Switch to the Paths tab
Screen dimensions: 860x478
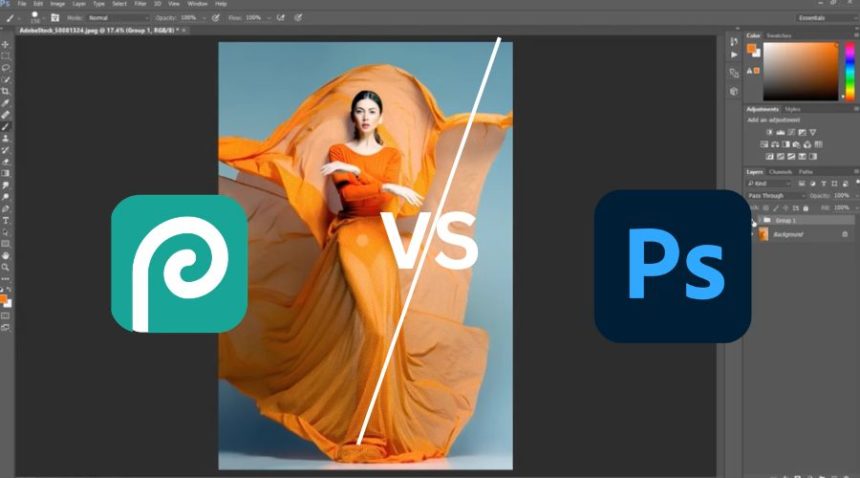pyautogui.click(x=805, y=172)
